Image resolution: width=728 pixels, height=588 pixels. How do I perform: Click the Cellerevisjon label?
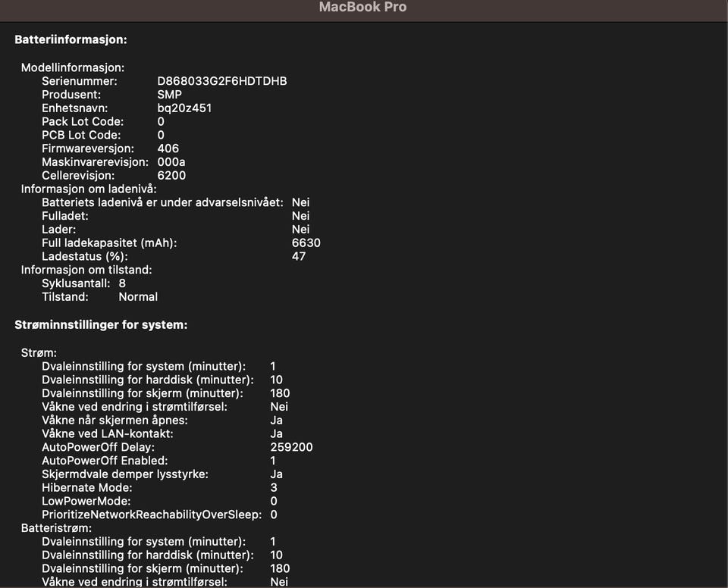coord(78,176)
